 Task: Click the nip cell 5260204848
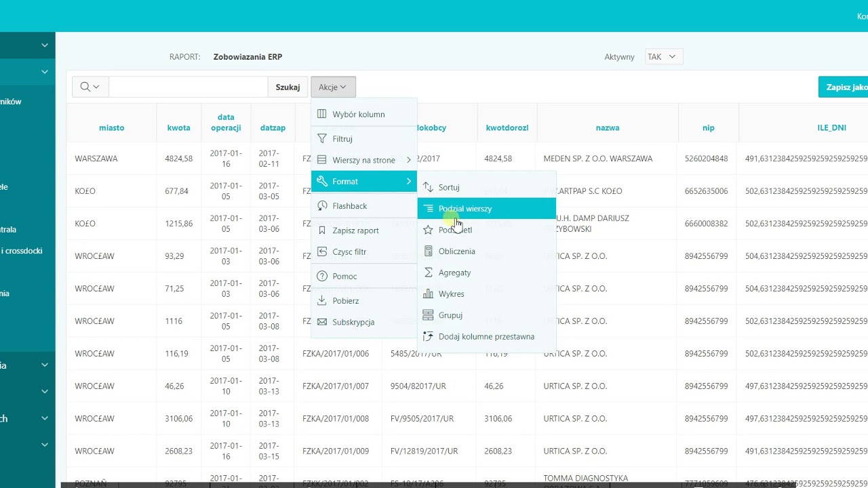click(x=707, y=159)
